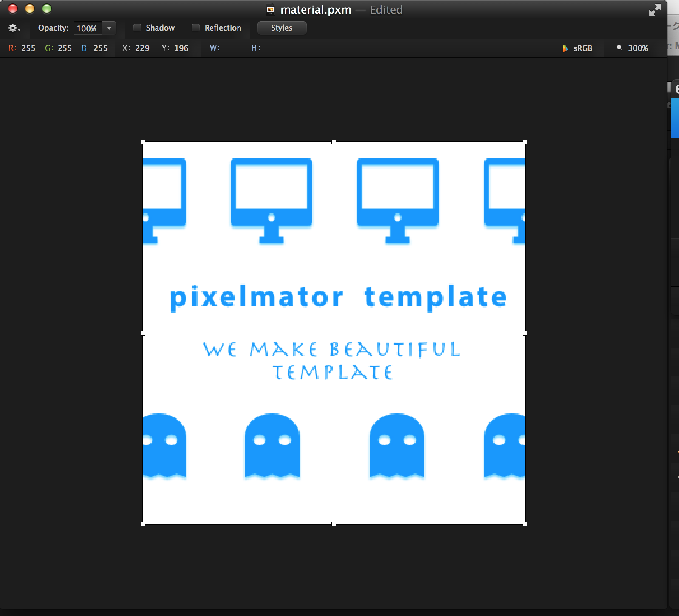Open the gear options menu
Viewport: 679px width, 616px height.
pyautogui.click(x=14, y=28)
